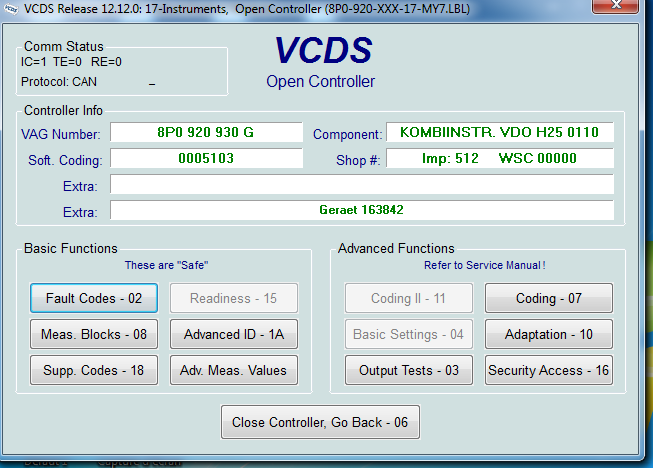Click the 'Component:' label

pyautogui.click(x=347, y=134)
